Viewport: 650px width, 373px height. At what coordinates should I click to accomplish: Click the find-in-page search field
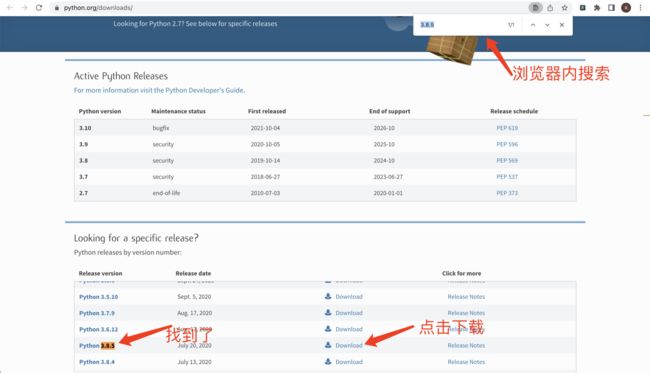[460, 25]
